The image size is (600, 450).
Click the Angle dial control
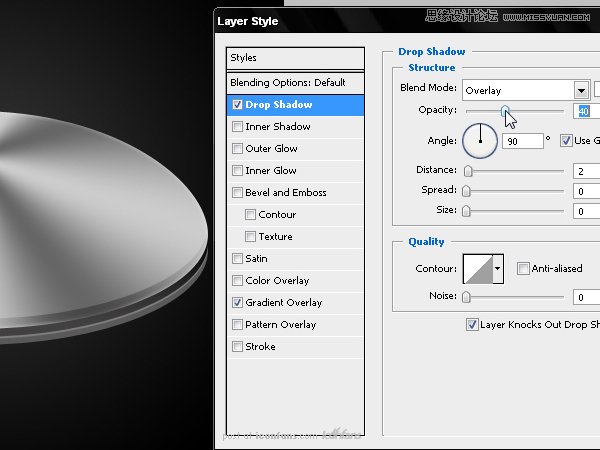(x=480, y=141)
